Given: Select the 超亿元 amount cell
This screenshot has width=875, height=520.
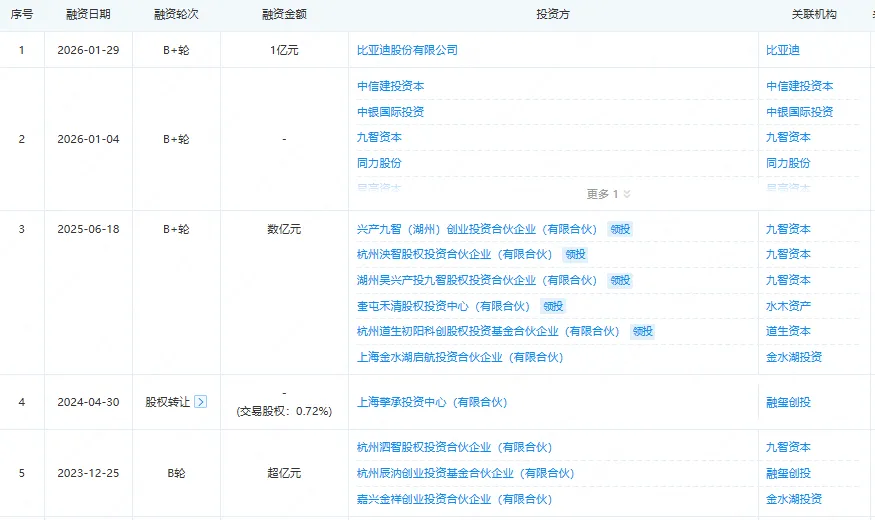Looking at the screenshot, I should pos(284,473).
